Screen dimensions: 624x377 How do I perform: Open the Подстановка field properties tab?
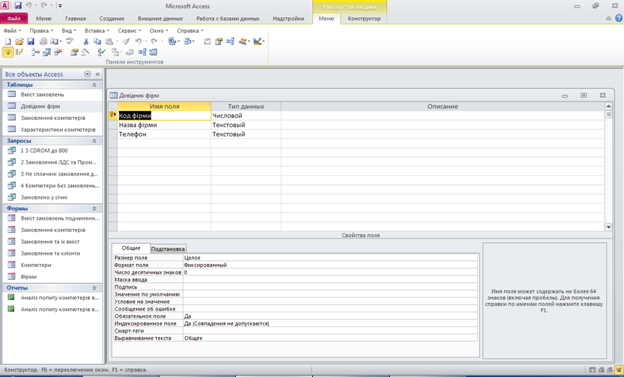pyautogui.click(x=168, y=249)
